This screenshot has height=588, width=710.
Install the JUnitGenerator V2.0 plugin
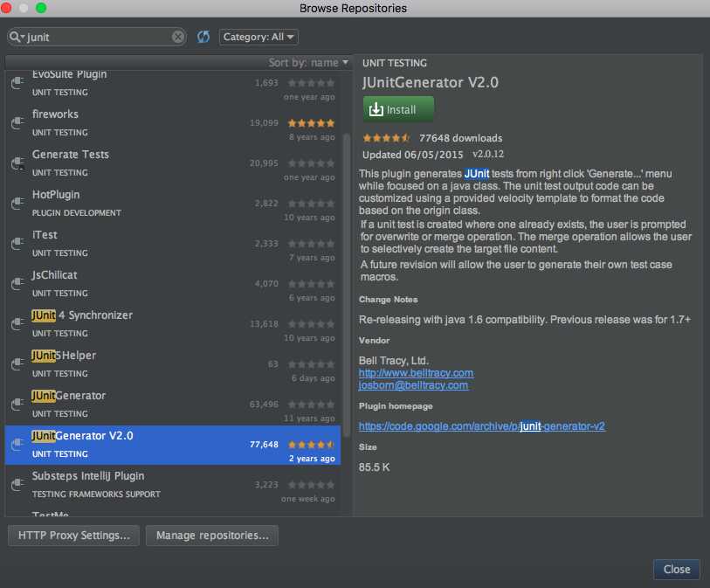coord(398,109)
